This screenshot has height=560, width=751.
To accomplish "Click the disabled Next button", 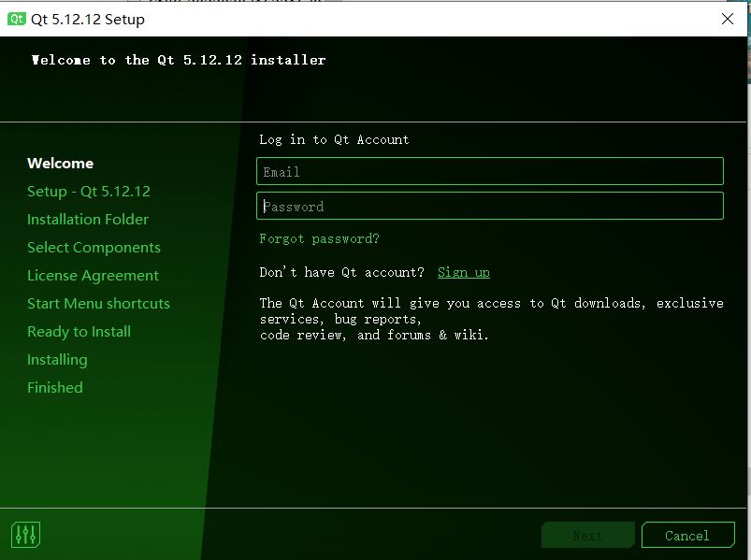I will [x=587, y=535].
